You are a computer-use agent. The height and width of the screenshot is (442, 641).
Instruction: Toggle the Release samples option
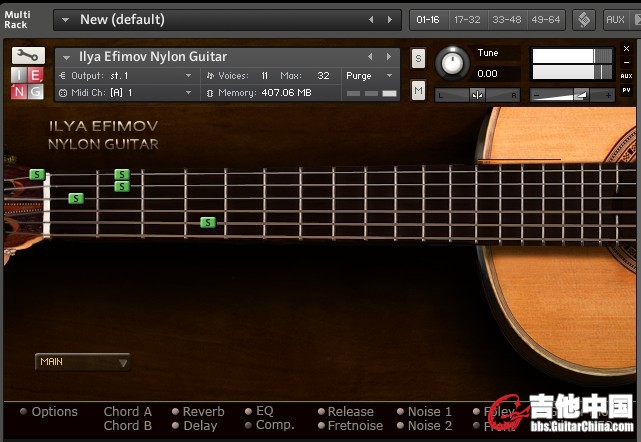346,411
